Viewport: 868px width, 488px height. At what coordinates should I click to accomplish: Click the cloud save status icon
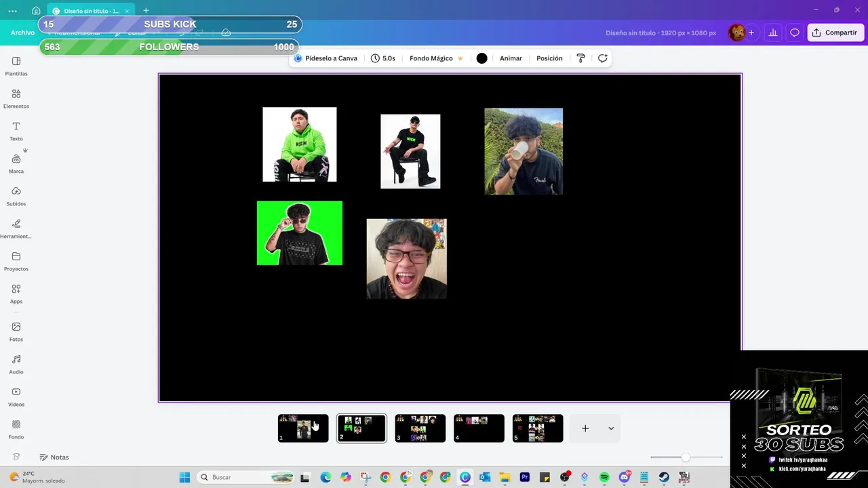[x=226, y=33]
